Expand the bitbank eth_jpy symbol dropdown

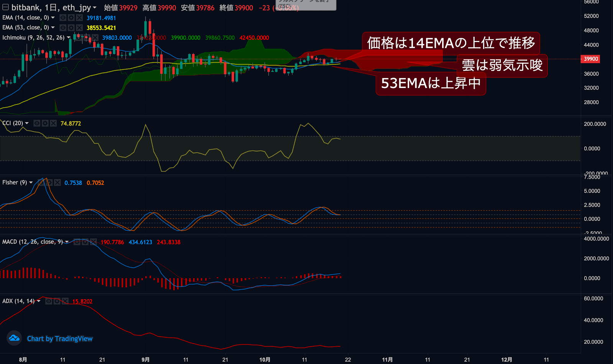tap(95, 8)
